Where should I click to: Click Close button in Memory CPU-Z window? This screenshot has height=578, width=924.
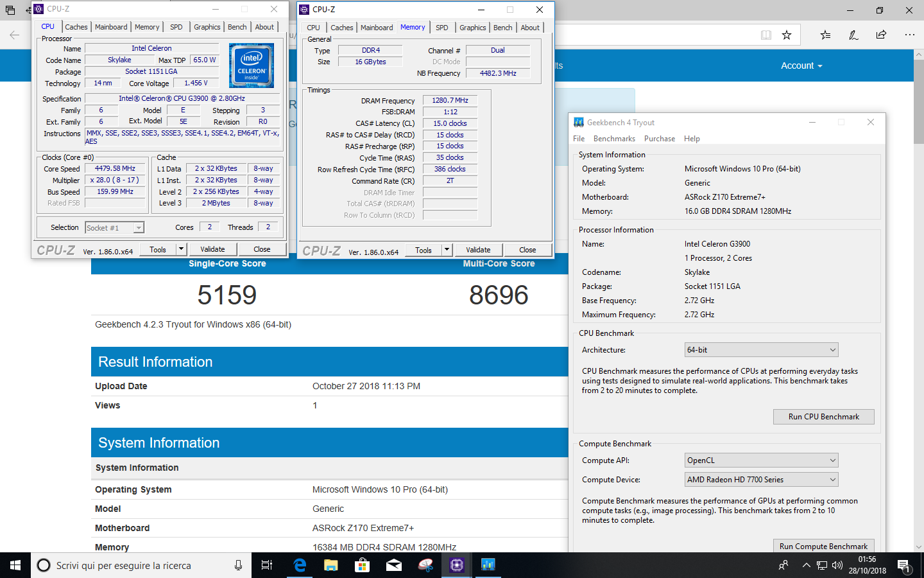click(x=527, y=250)
